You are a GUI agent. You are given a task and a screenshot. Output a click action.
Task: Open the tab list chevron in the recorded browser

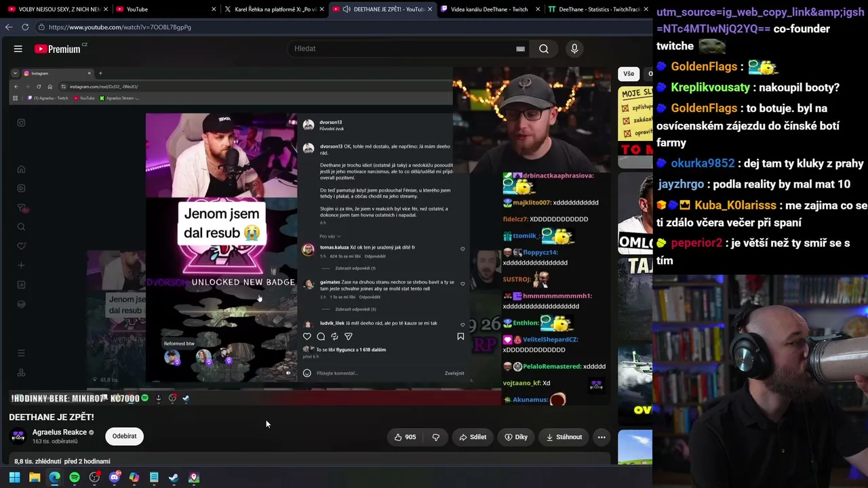(15, 73)
